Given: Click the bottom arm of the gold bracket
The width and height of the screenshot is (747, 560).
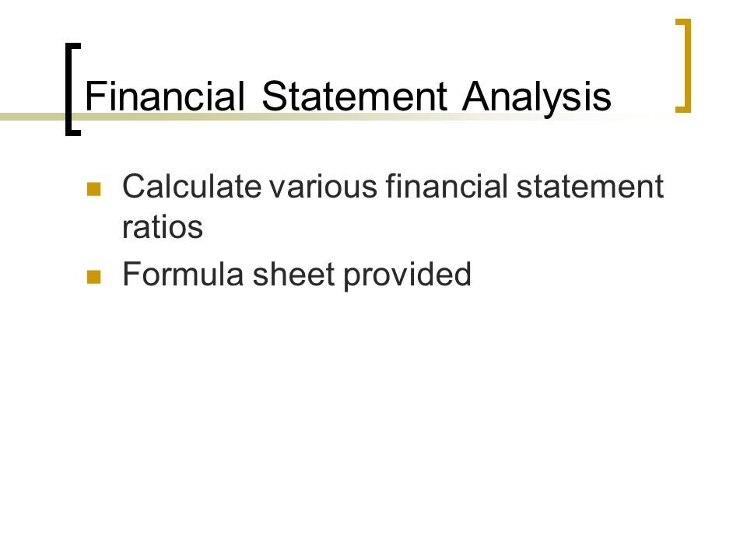Looking at the screenshot, I should [x=683, y=110].
